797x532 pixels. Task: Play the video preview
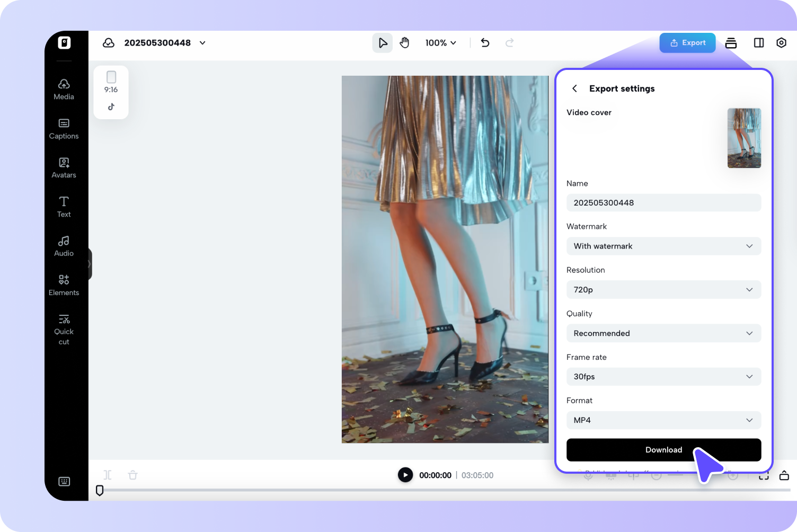tap(405, 475)
